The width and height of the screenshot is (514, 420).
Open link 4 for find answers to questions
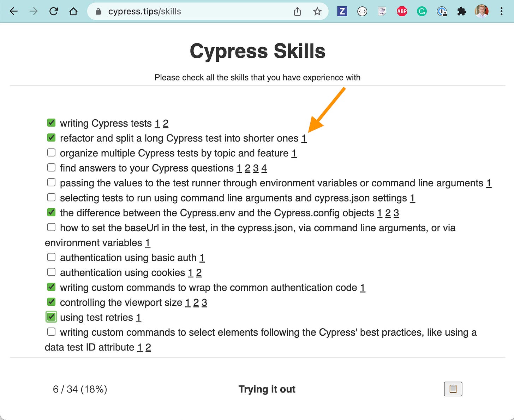(x=264, y=168)
